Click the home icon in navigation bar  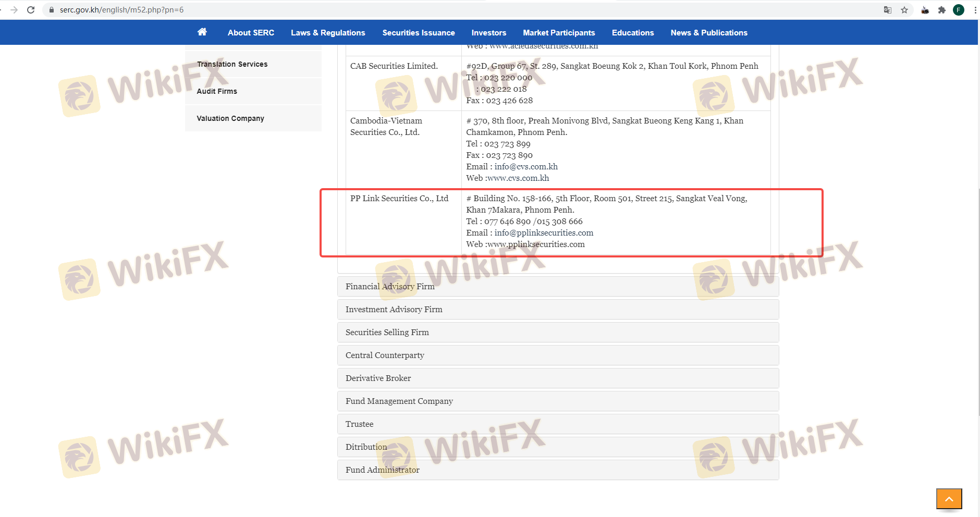pos(202,32)
